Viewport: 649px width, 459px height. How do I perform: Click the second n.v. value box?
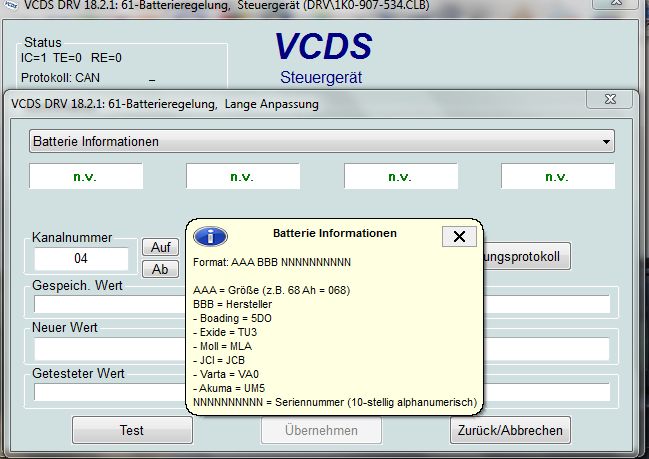click(243, 176)
